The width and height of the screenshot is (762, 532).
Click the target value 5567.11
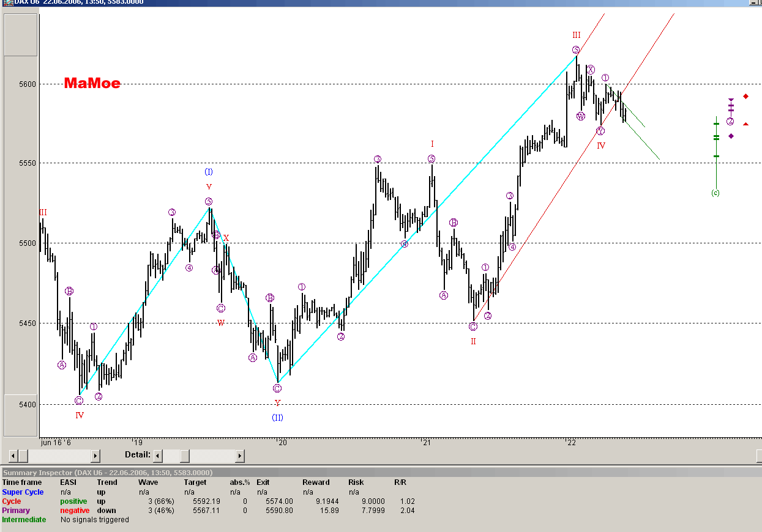(206, 510)
